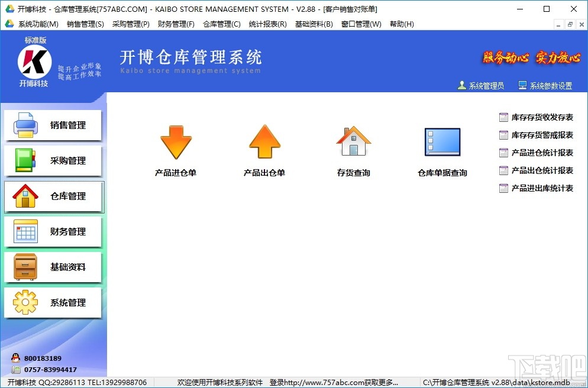This screenshot has height=388, width=588.
Task: Select the 销售管理 printer icon in sidebar
Action: tap(22, 125)
